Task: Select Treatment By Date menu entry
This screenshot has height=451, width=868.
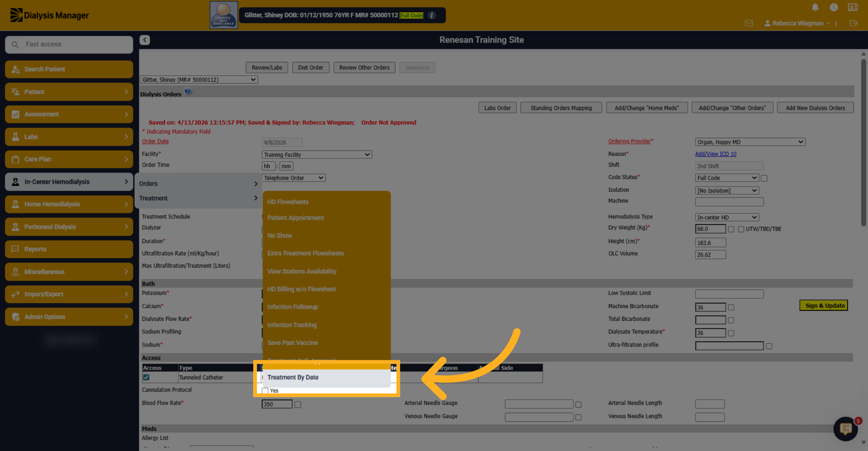Action: pyautogui.click(x=327, y=378)
